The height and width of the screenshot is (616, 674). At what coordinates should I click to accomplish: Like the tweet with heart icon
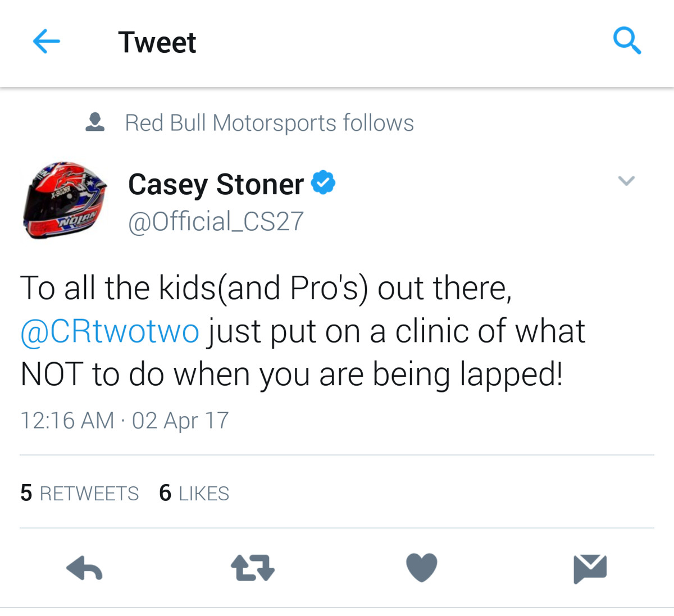pos(422,567)
